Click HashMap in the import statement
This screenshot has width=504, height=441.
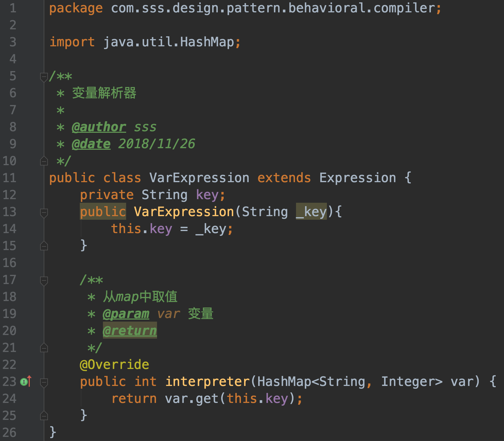(x=207, y=42)
